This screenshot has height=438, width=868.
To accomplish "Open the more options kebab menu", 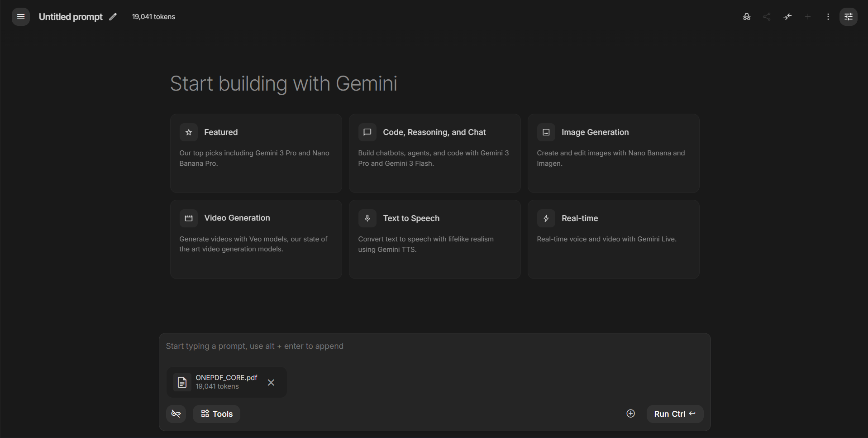I will pos(828,16).
